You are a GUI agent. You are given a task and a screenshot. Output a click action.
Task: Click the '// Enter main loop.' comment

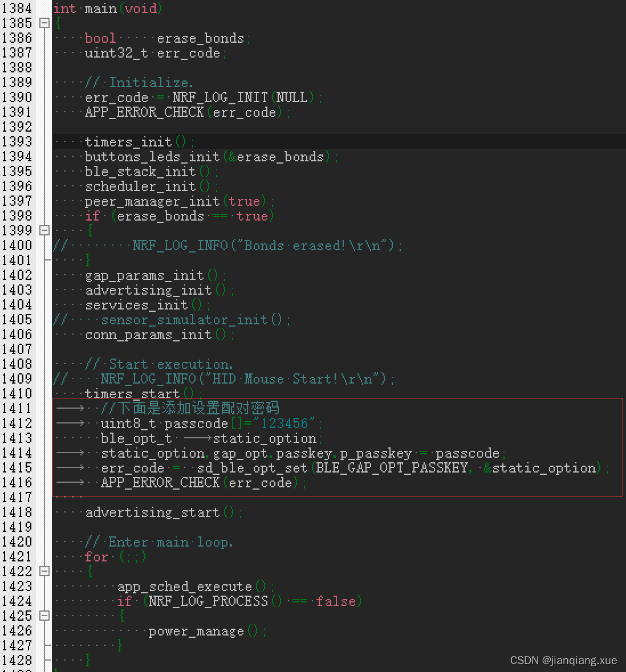click(159, 542)
